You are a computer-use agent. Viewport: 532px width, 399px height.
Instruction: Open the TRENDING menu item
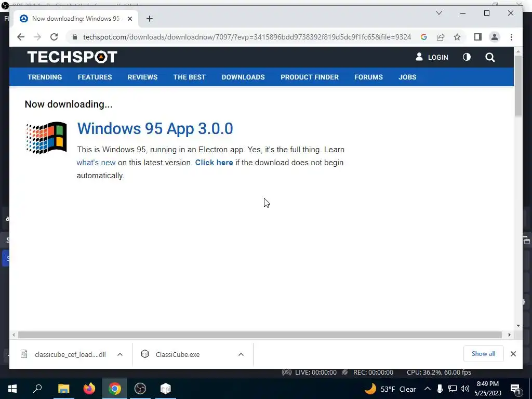click(45, 77)
